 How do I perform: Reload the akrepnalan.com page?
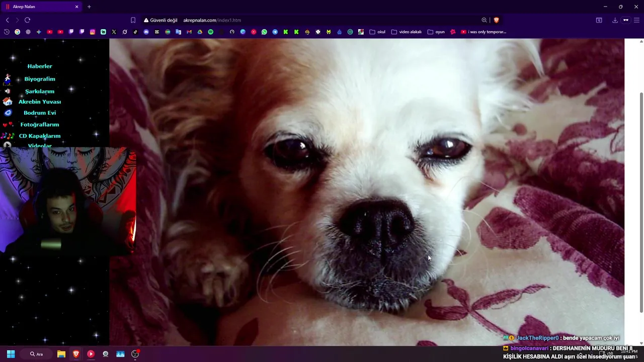(27, 20)
